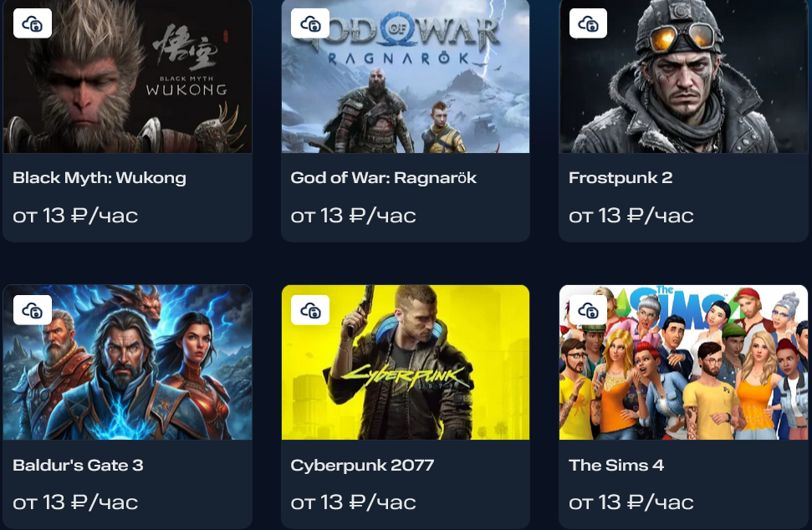Open the Black Myth: Wukong cover image
This screenshot has height=530, width=812.
click(127, 76)
